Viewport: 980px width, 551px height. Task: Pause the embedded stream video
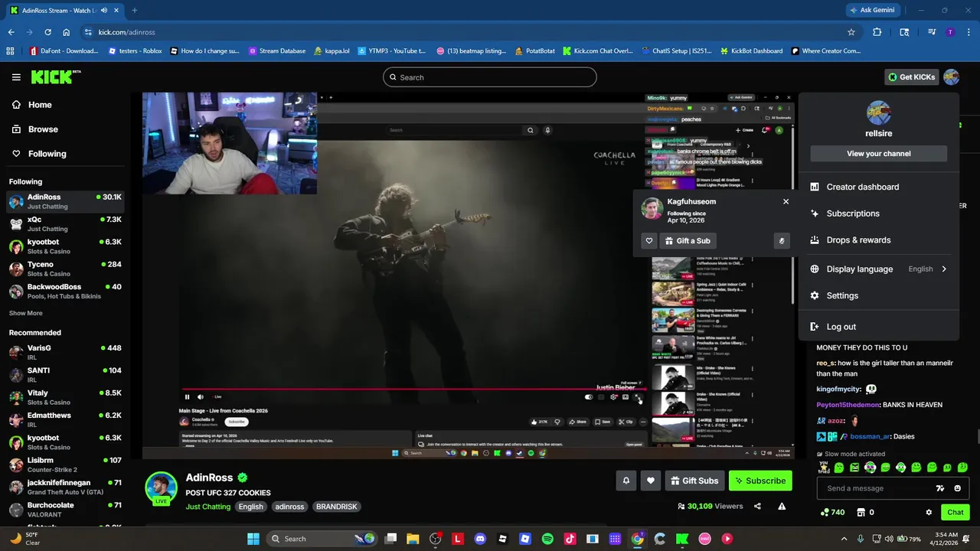coord(187,396)
